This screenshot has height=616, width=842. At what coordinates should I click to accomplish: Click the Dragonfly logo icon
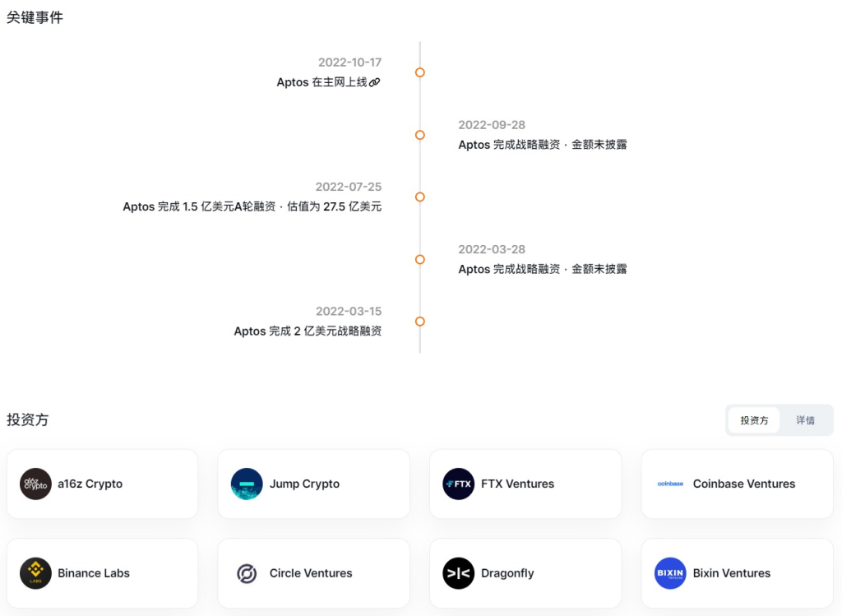tap(458, 573)
